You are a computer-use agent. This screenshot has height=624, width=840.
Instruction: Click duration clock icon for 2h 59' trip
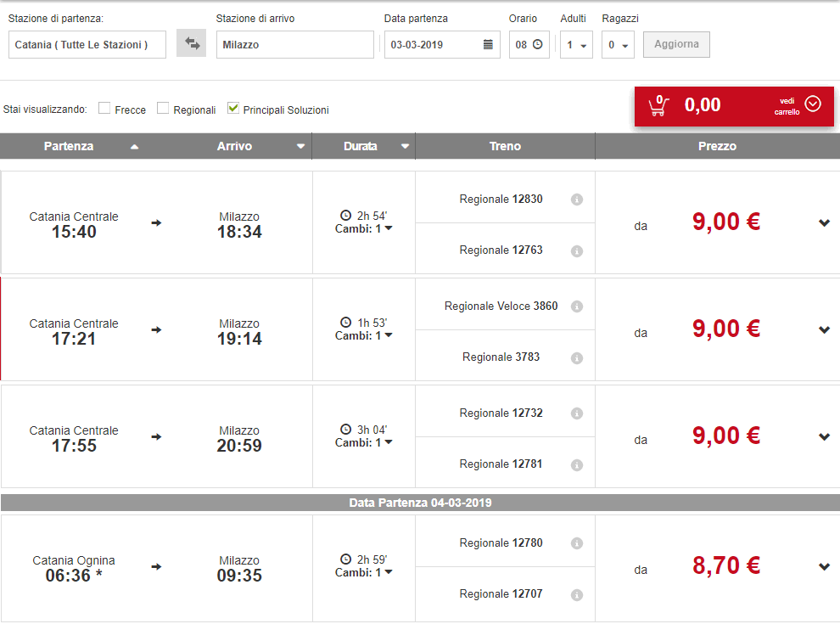point(346,559)
